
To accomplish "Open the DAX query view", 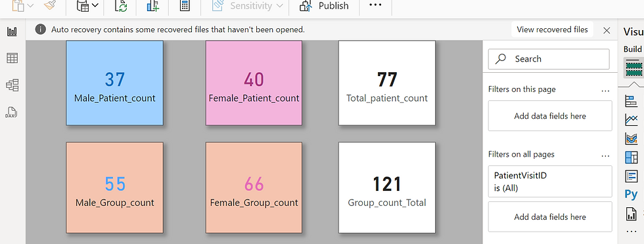I will point(12,112).
